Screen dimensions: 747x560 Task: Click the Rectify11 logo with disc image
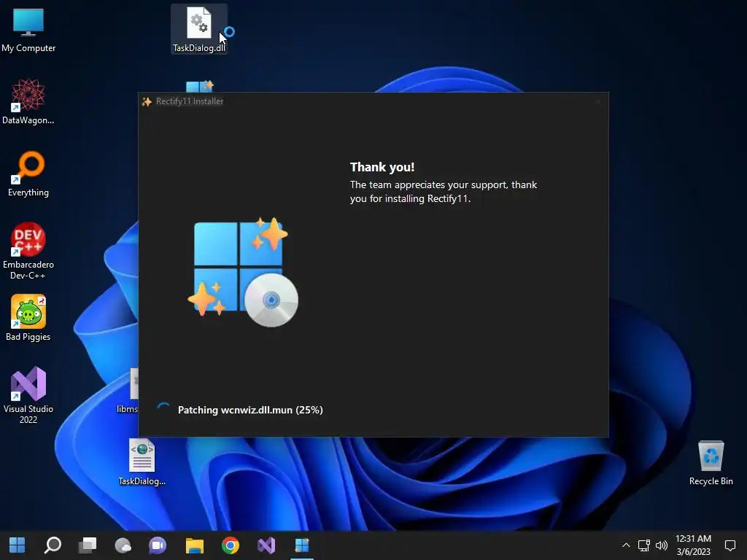[x=243, y=272]
